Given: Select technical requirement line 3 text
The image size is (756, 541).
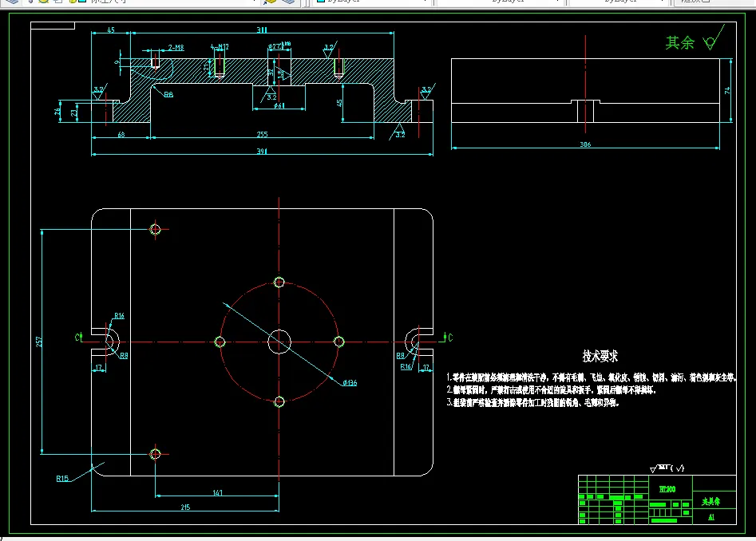Looking at the screenshot, I should (x=532, y=402).
